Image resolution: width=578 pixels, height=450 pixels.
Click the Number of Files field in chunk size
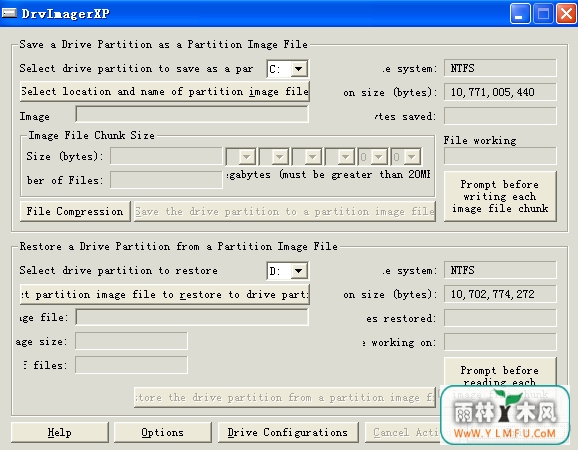166,180
